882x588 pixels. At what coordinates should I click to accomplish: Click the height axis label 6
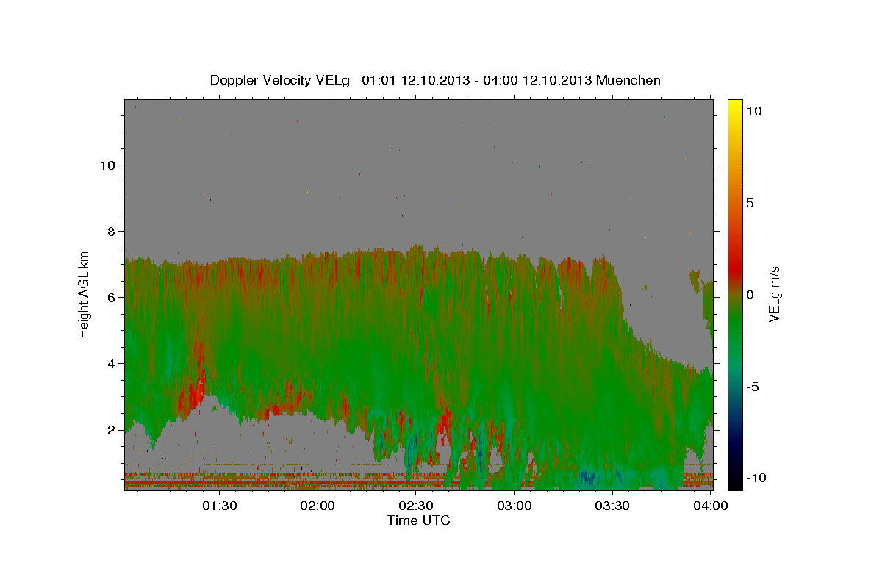111,297
